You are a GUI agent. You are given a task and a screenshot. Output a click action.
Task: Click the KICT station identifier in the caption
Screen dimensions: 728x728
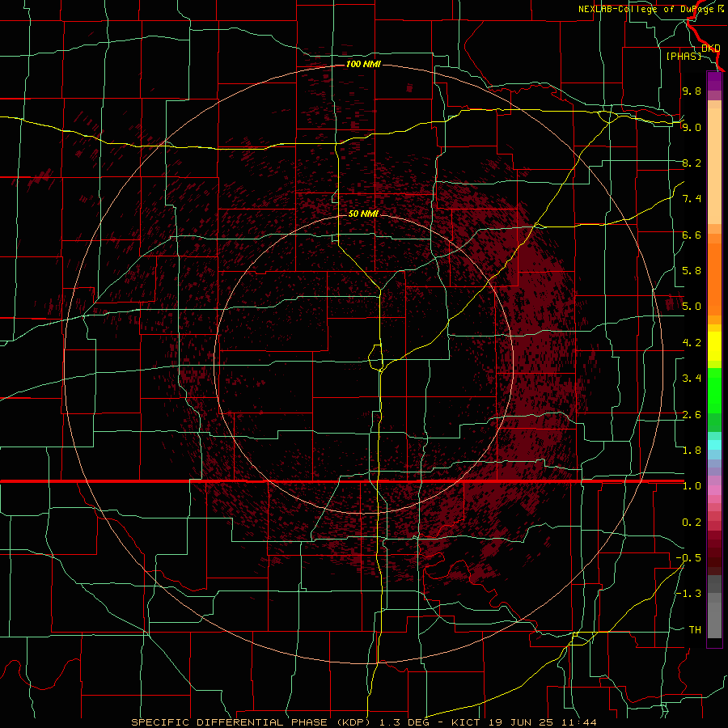click(467, 722)
